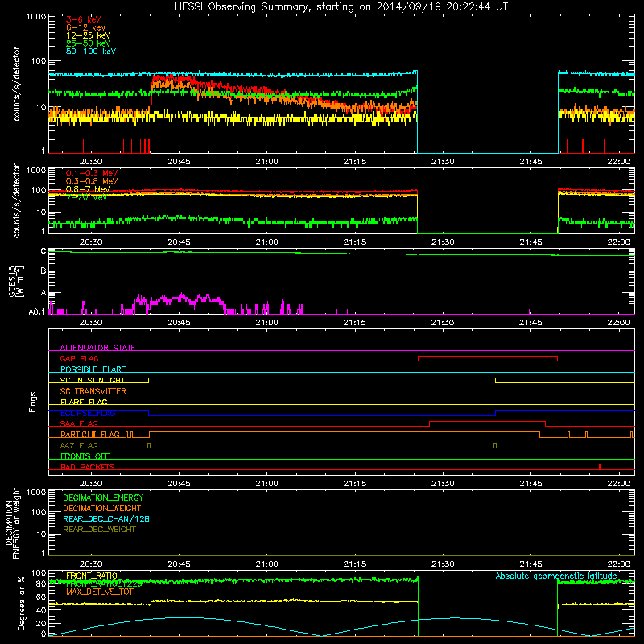Click the DECIMATION_ENERGY legend entry
644x644 pixels.
point(103,497)
